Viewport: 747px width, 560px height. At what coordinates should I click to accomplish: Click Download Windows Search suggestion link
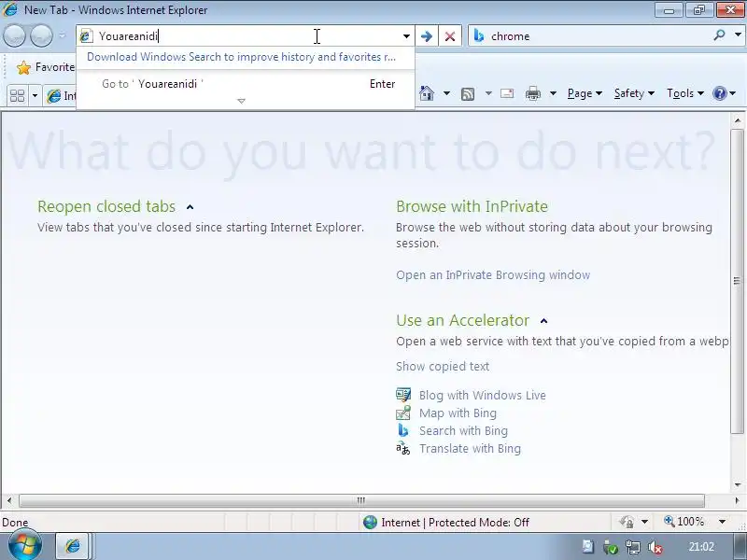pyautogui.click(x=241, y=57)
